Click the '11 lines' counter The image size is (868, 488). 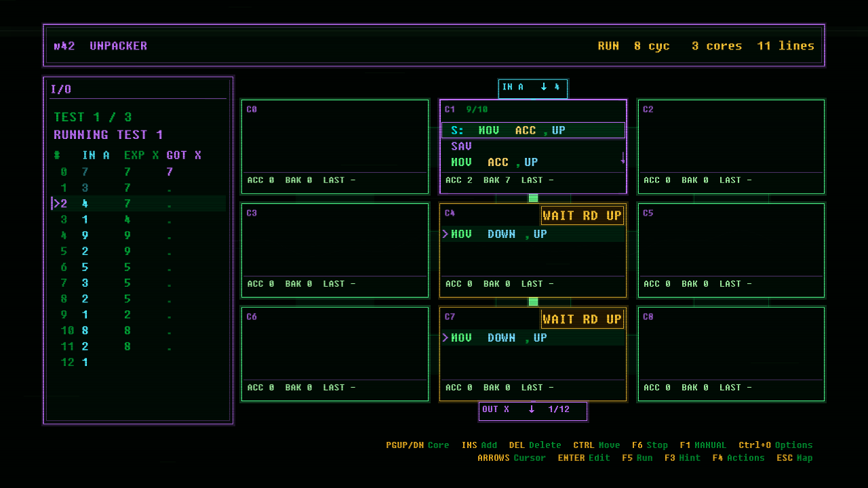786,46
